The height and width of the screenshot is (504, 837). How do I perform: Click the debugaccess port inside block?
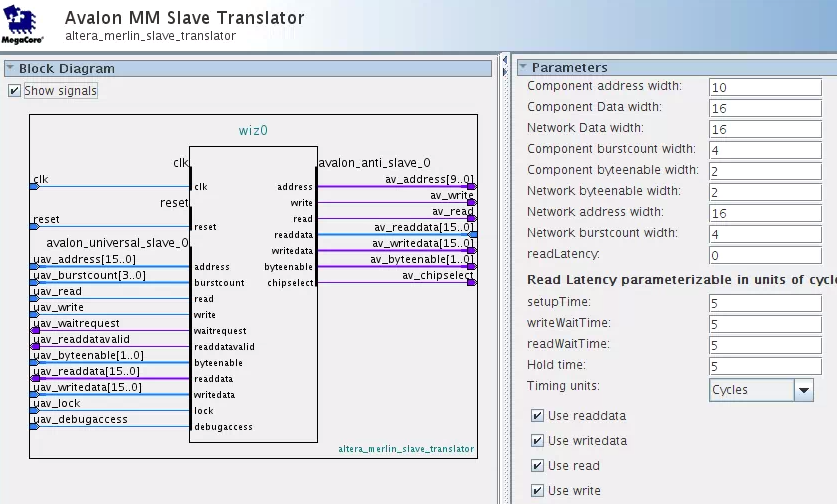point(223,427)
